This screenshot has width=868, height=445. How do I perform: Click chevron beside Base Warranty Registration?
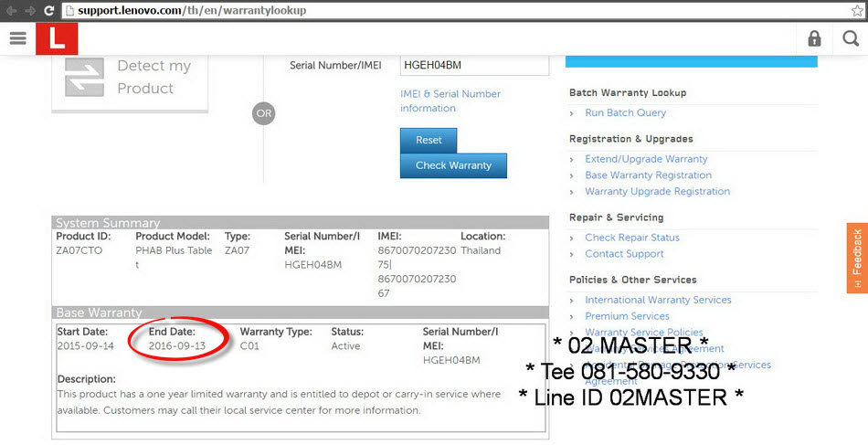tap(572, 176)
